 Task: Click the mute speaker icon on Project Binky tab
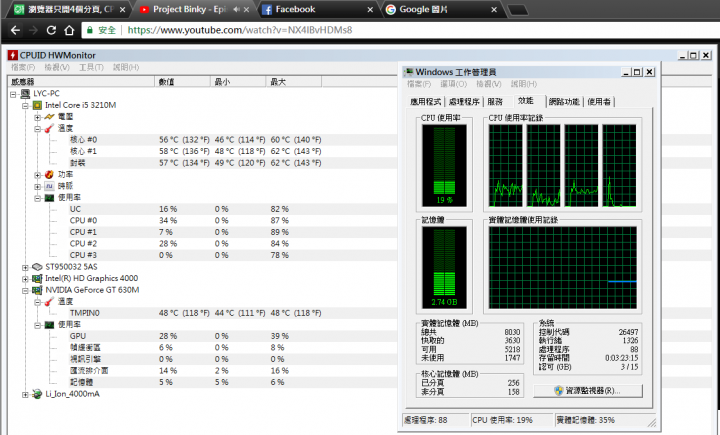pos(236,9)
